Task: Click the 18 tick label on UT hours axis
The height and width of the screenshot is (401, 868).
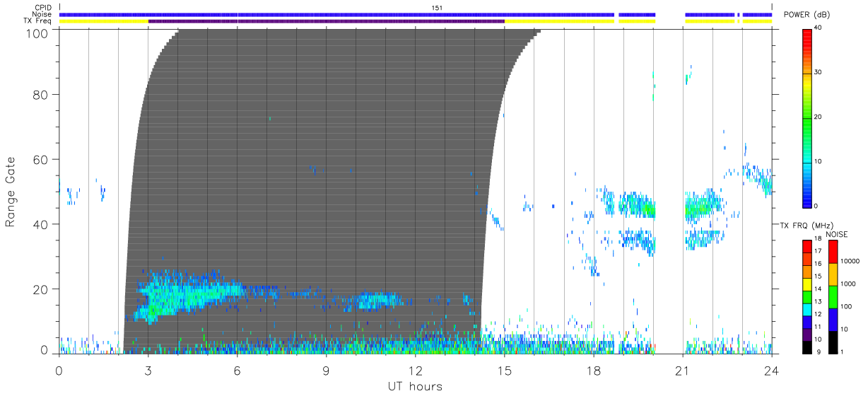Action: click(x=593, y=369)
